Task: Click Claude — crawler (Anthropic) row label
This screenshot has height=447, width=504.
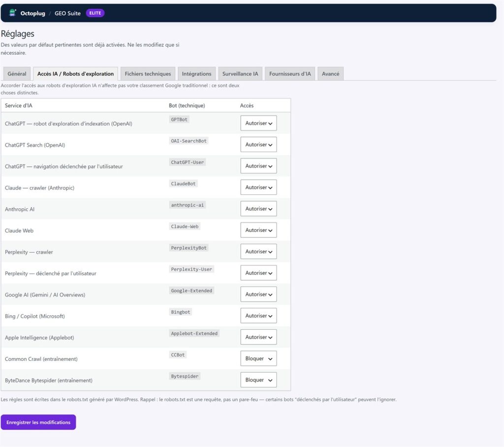Action: coord(39,188)
